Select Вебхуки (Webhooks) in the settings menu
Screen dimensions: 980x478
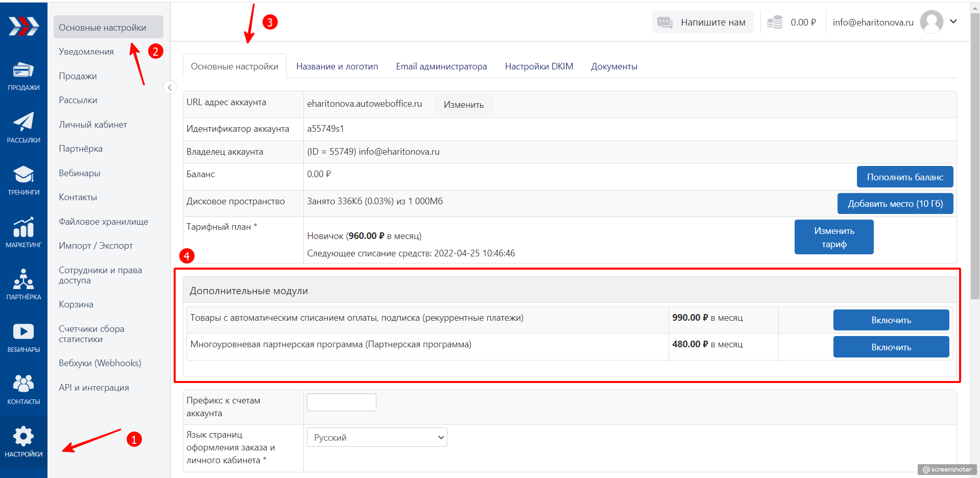(100, 363)
